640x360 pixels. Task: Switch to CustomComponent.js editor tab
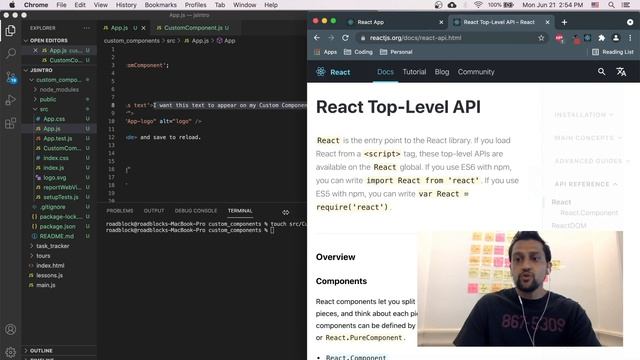click(x=193, y=28)
